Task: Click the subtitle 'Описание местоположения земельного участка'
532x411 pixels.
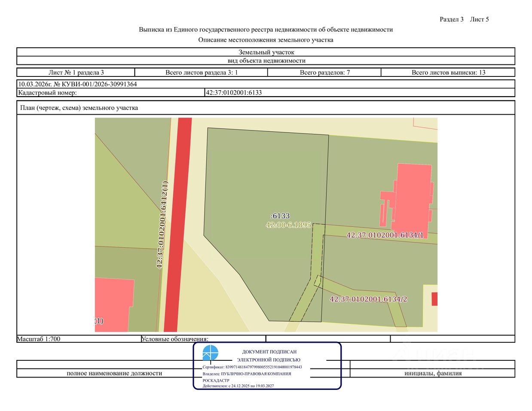Action: point(266,40)
